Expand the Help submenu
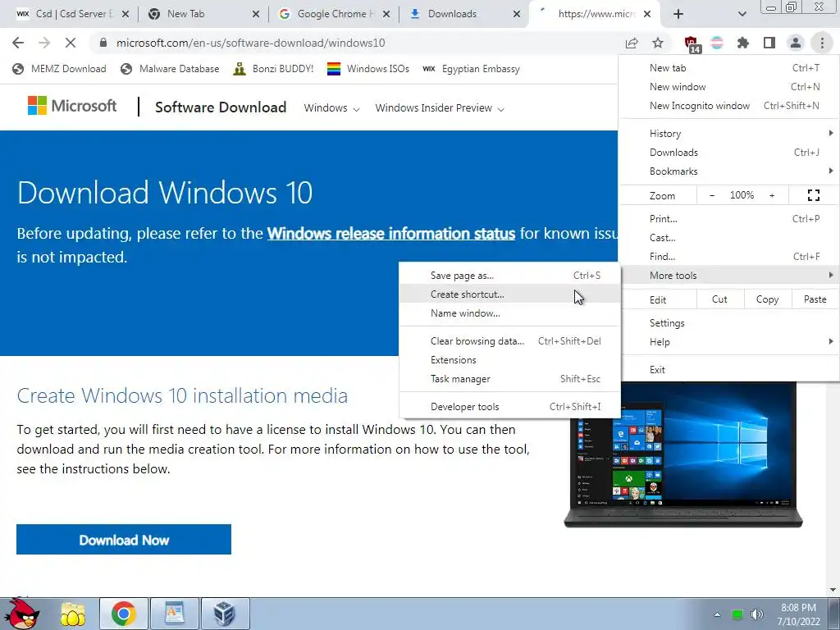Viewport: 840px width, 630px height. [x=730, y=342]
